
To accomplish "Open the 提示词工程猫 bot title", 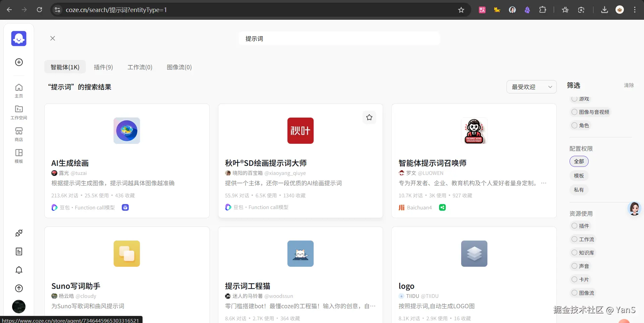I will (x=248, y=286).
